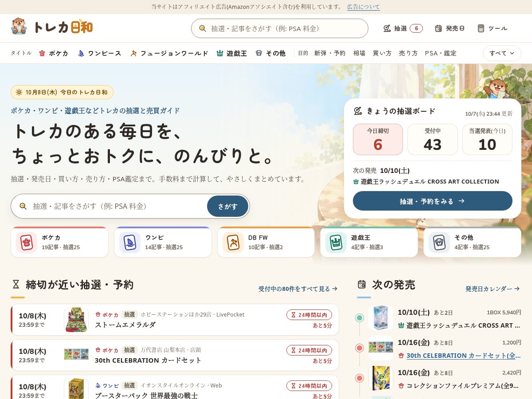The width and height of the screenshot is (532, 399).
Task: Select 遊戯王 in title navigation
Action: click(x=231, y=53)
